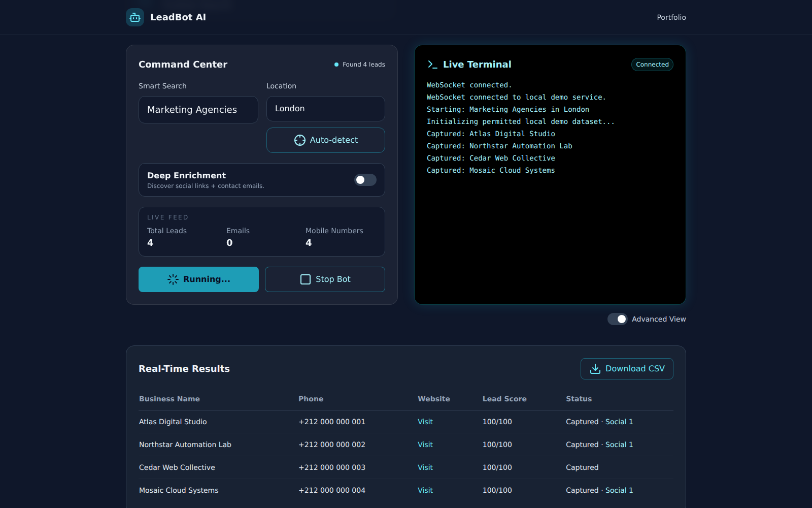Image resolution: width=812 pixels, height=508 pixels.
Task: Focus the Location field containing London
Action: coord(326,109)
